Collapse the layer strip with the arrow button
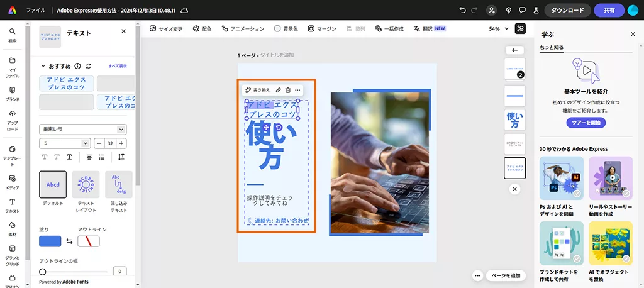 tap(514, 50)
